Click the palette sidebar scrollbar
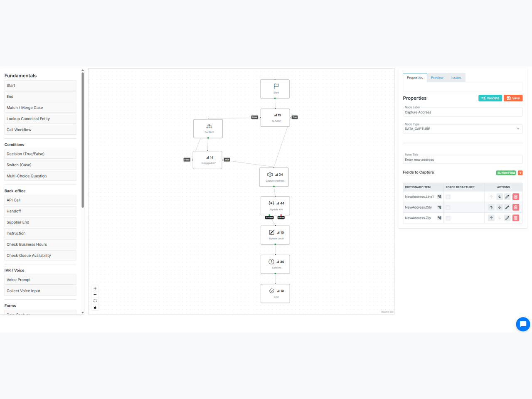This screenshot has width=532, height=399. coord(83,140)
